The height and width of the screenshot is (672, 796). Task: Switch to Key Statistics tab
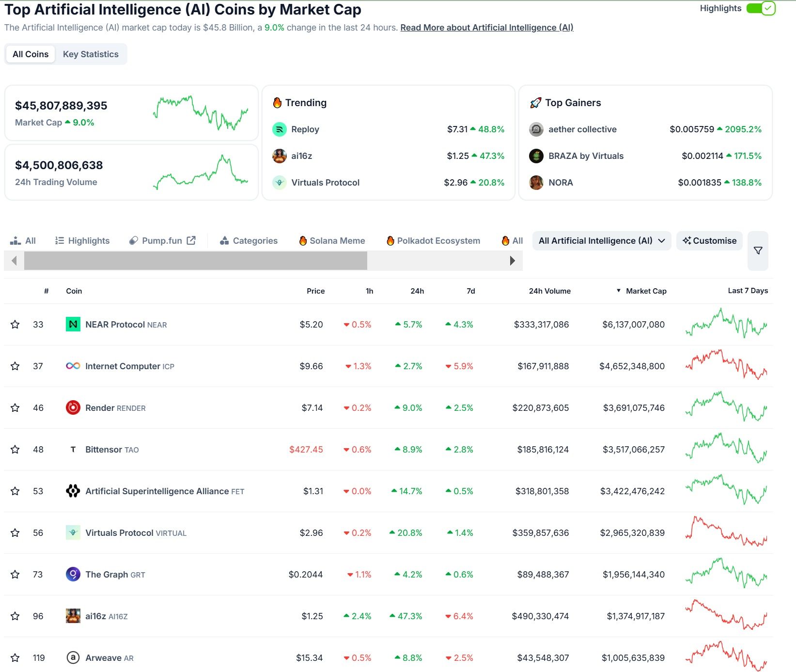tap(91, 54)
